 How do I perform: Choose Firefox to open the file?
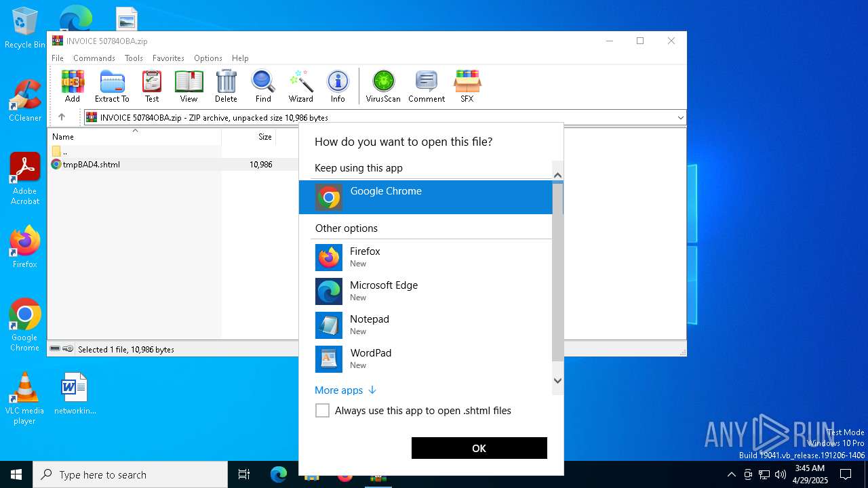pos(426,258)
